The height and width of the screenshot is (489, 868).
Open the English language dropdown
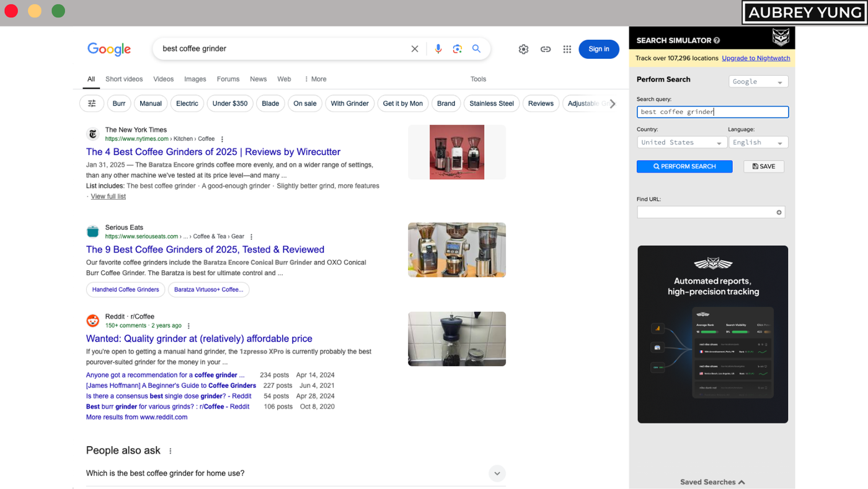(x=758, y=142)
